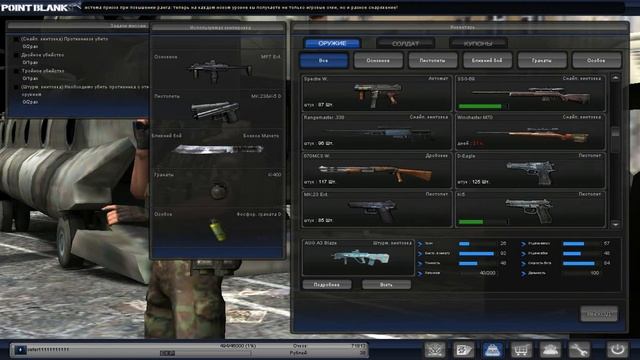Click the power exit icon
This screenshot has height=360, width=640.
click(x=618, y=350)
